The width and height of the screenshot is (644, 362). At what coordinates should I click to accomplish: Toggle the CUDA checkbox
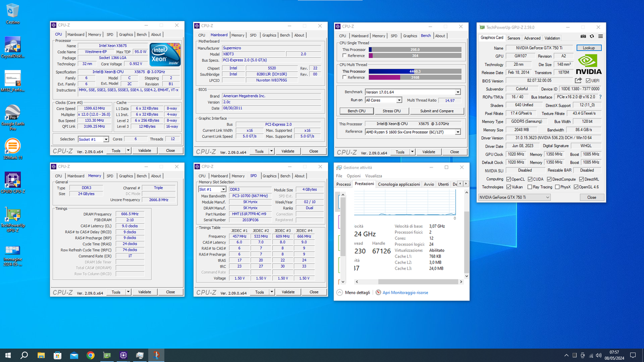tap(531, 179)
